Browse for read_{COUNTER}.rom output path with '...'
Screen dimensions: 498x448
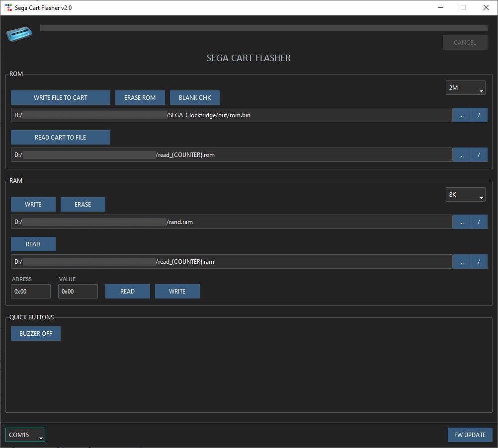tap(461, 155)
